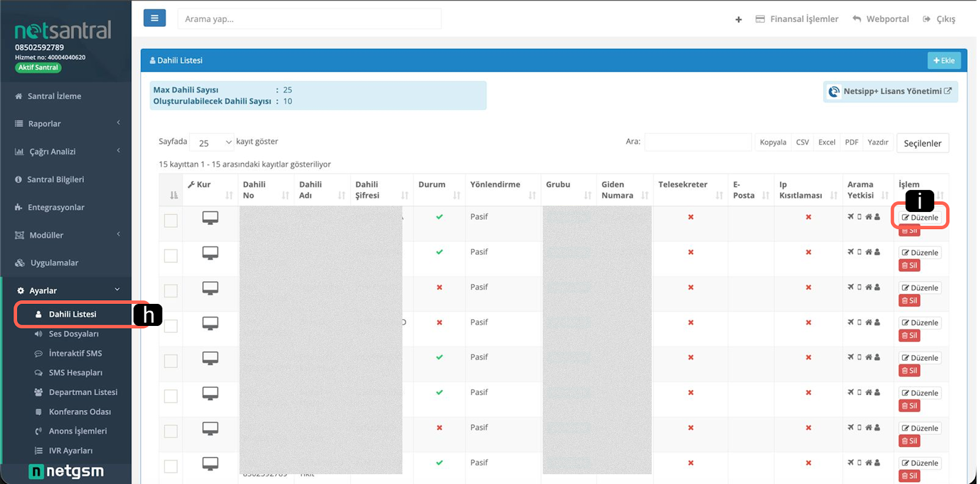Click the wrench Kur column header

200,184
